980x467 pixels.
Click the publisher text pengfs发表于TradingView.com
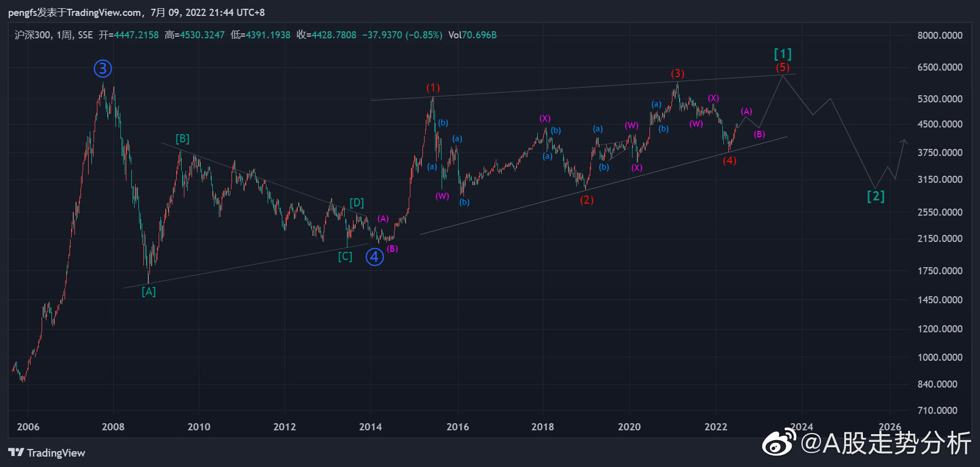pyautogui.click(x=75, y=12)
